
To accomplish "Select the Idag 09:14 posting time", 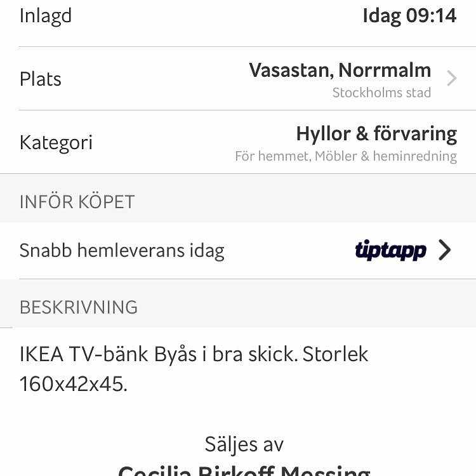I will [x=409, y=15].
